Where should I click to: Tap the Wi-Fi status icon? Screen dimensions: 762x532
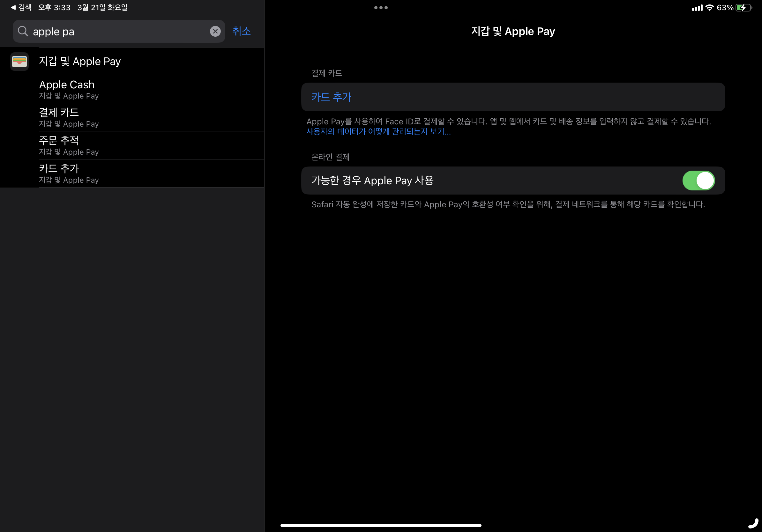709,8
